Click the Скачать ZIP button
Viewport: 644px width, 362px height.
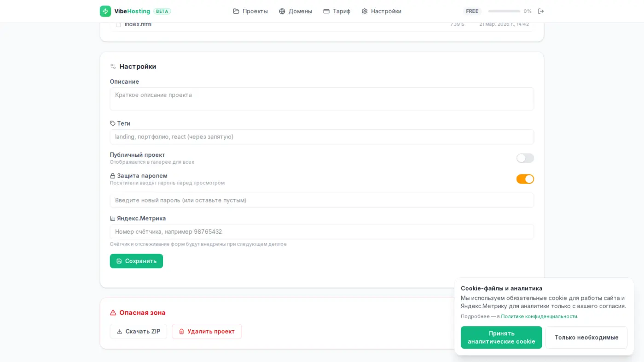[139, 331]
